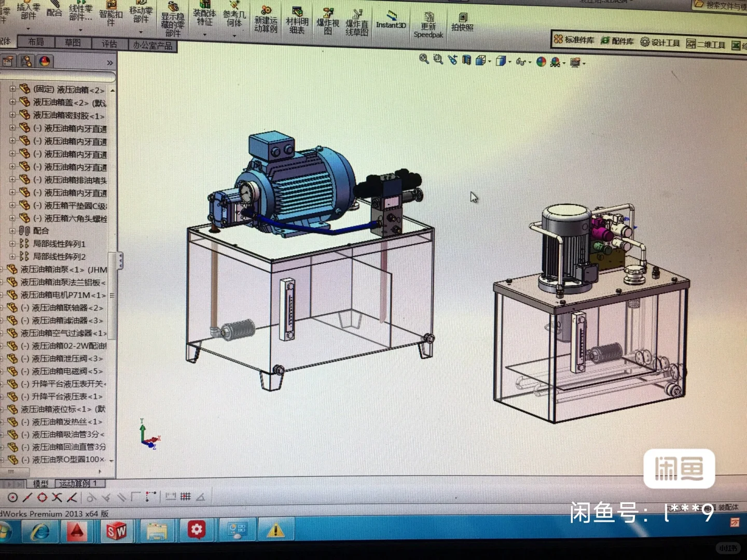Enable the length snap icon
Viewport: 747px width, 560px height.
[170, 497]
